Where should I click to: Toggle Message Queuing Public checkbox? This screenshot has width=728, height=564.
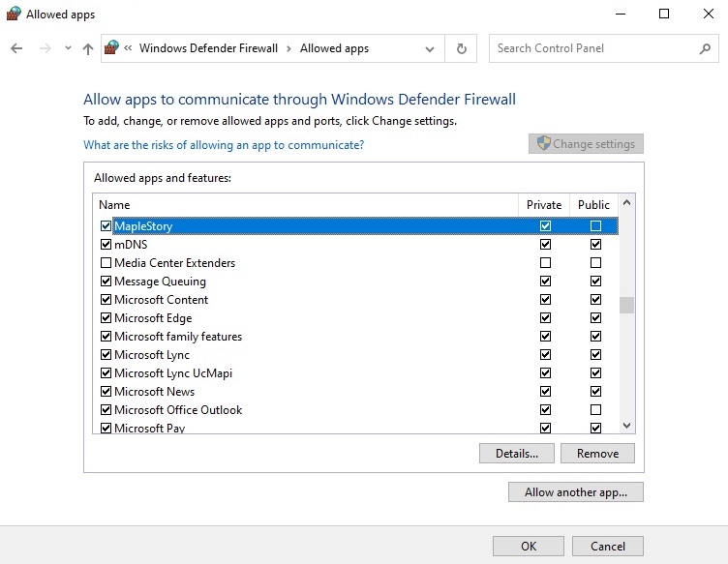click(x=595, y=282)
